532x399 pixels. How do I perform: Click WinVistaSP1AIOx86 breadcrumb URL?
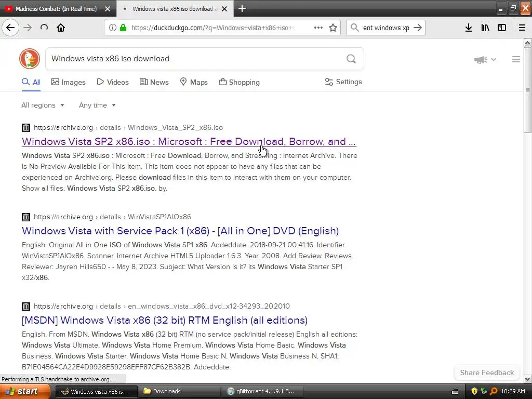[159, 217]
